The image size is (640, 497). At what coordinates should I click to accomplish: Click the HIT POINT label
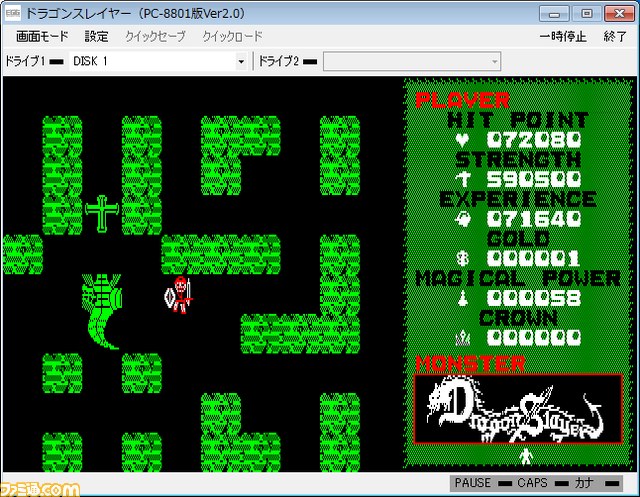coord(518,120)
